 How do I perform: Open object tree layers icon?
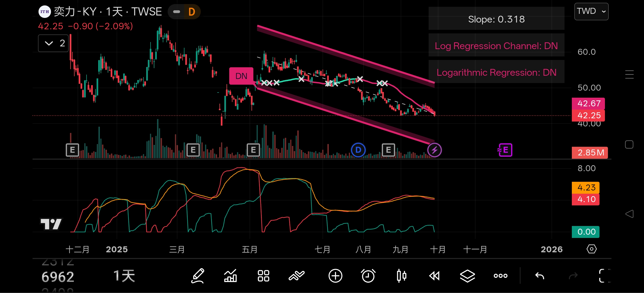467,276
